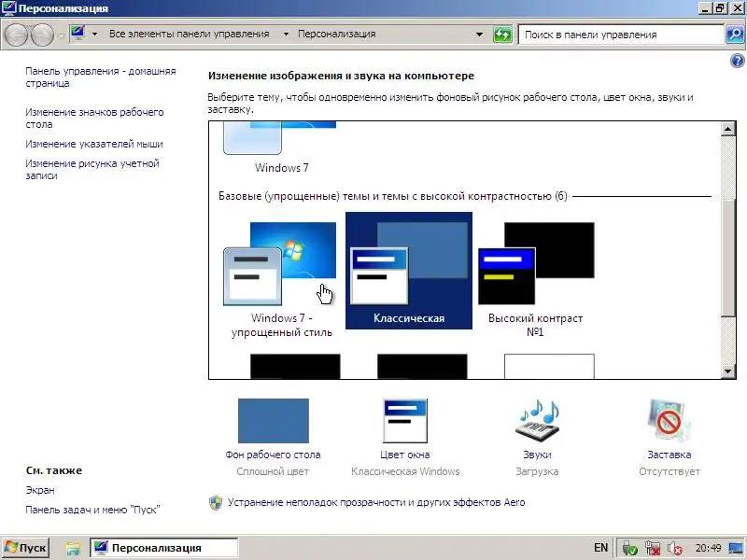Viewport: 747px width, 560px height.
Task: Open the blue Help question mark icon
Action: [737, 61]
